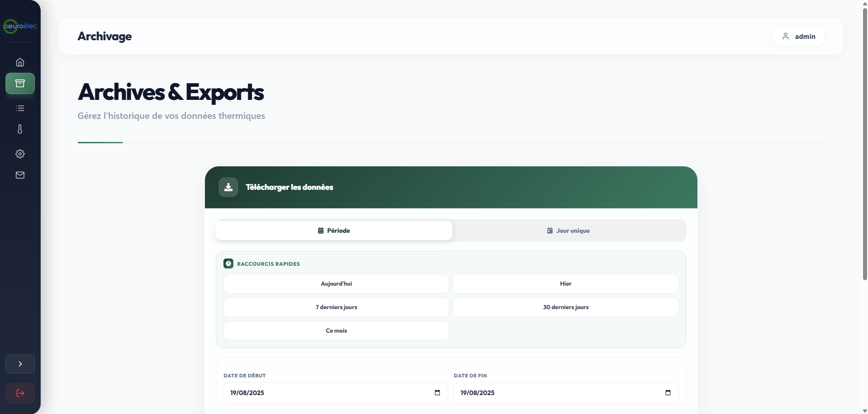Open the home dashboard icon in sidebar
This screenshot has height=414, width=868.
(20, 62)
